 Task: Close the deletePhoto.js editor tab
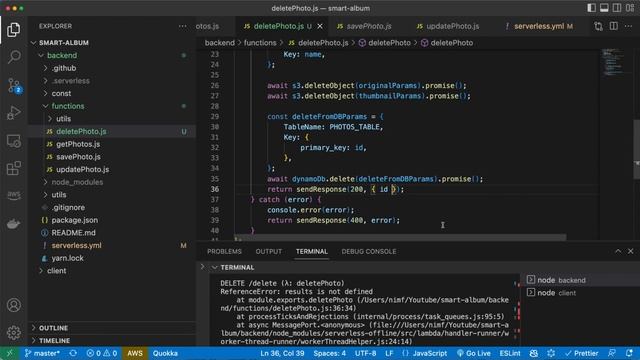[320, 26]
